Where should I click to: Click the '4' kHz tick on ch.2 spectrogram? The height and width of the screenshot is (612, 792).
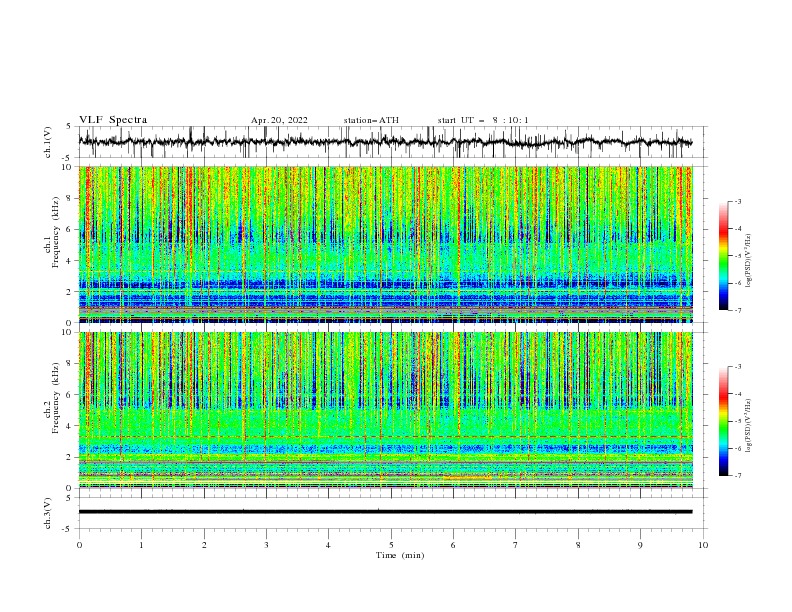[x=70, y=426]
